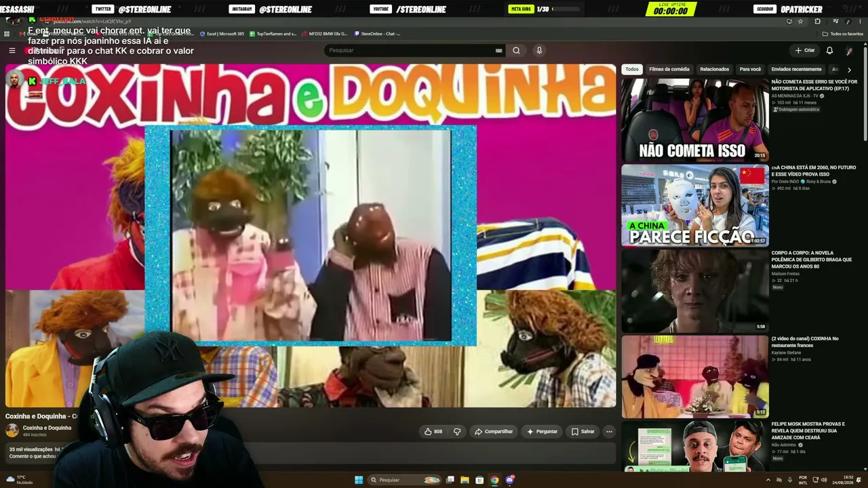The image size is (868, 488).
Task: Open the weather widget showing 17°C
Action: click(x=20, y=480)
